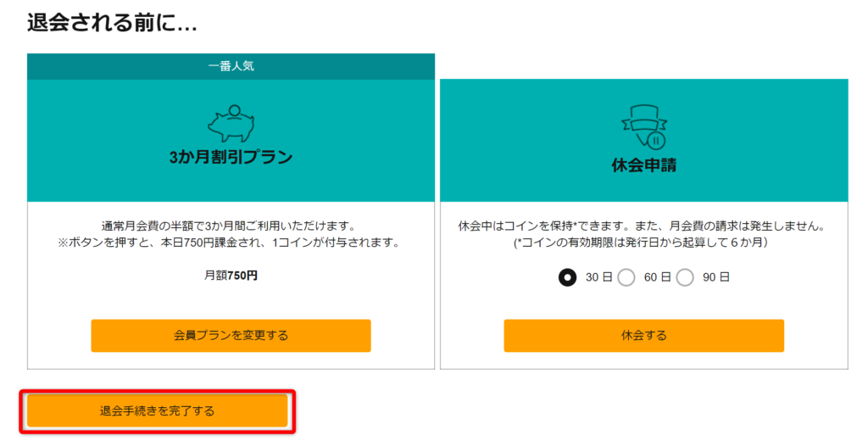
Task: Click the 休会中はコインを保持 description line
Action: [643, 226]
